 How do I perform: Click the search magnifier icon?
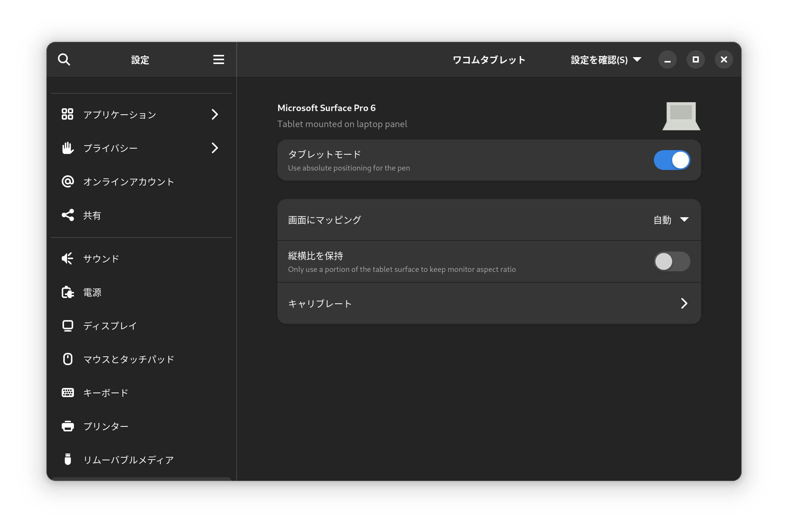pos(64,59)
